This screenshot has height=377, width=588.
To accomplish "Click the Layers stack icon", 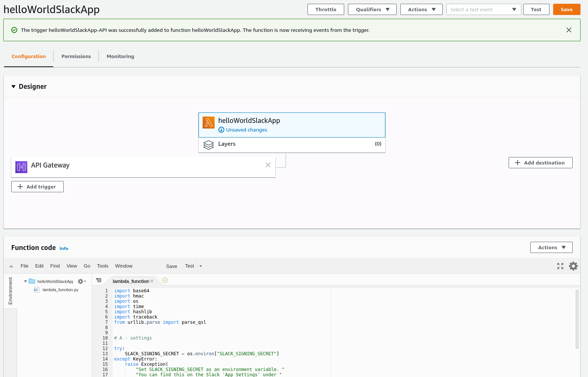I will point(209,145).
